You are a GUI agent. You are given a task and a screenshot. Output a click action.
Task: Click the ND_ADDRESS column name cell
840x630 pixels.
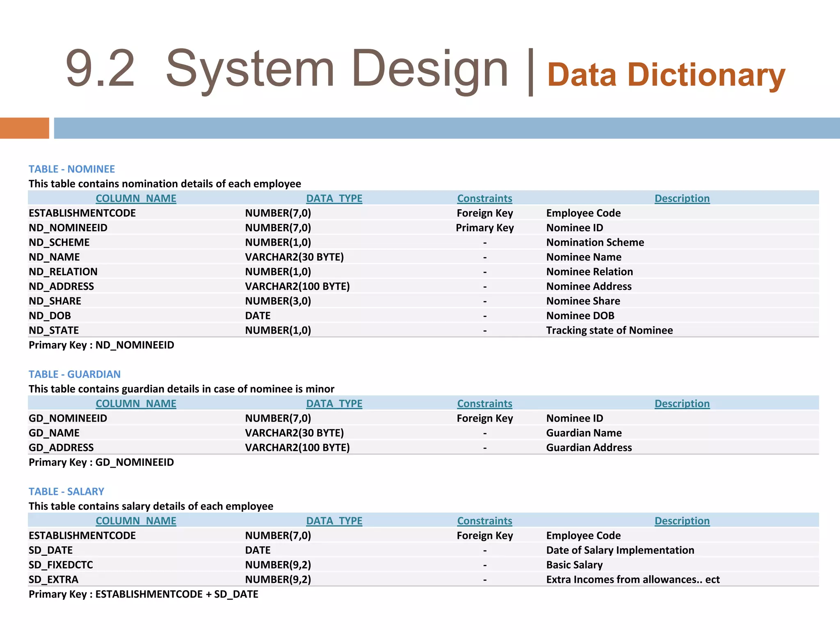[x=61, y=287]
